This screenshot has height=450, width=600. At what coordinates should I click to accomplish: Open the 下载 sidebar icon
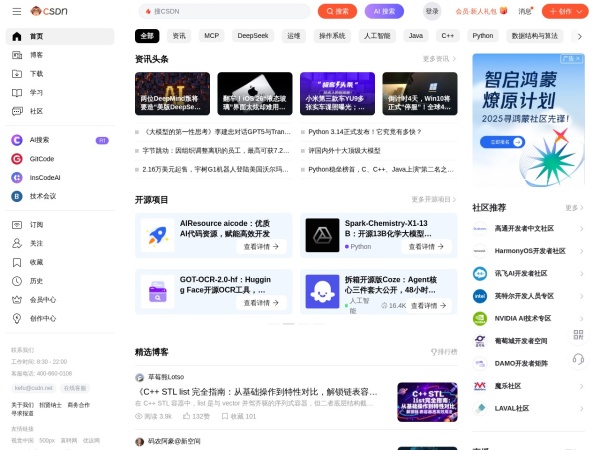[17, 74]
